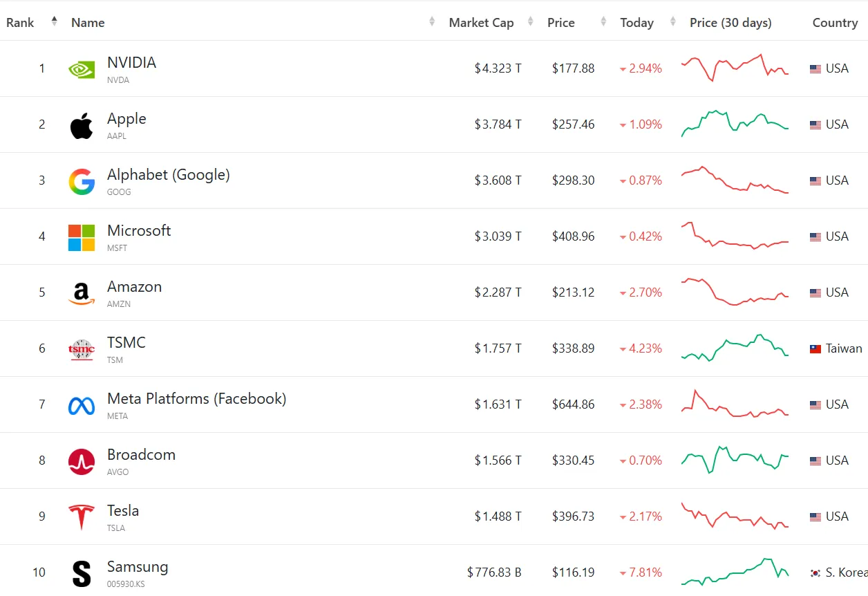Click the Google G logo
Viewport: 868px width, 596px height.
point(82,181)
